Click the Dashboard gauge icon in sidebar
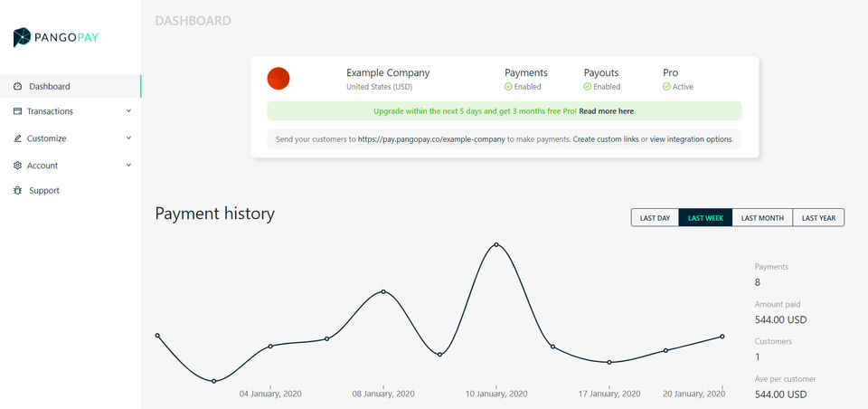The width and height of the screenshot is (868, 409). point(18,87)
